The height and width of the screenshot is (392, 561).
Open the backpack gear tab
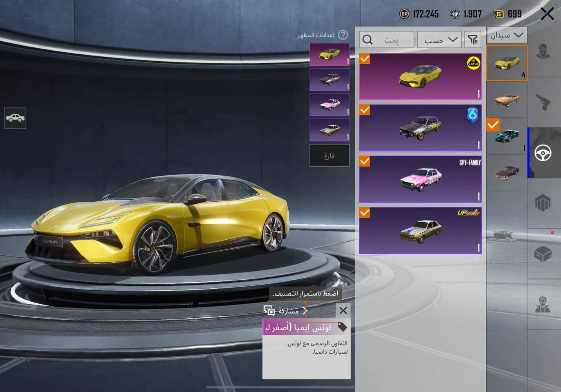click(x=543, y=203)
